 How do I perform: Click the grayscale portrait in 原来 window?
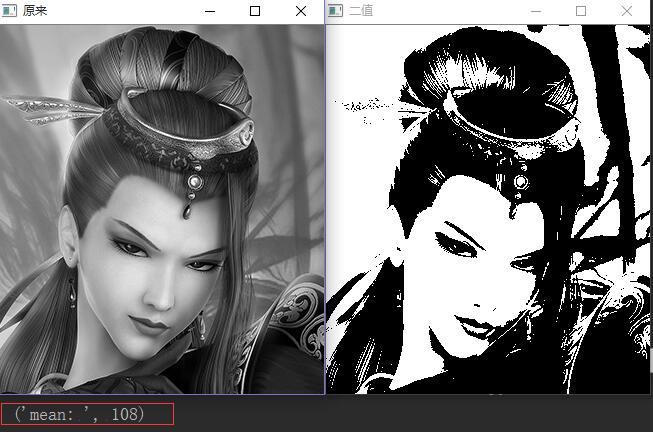[x=162, y=209]
